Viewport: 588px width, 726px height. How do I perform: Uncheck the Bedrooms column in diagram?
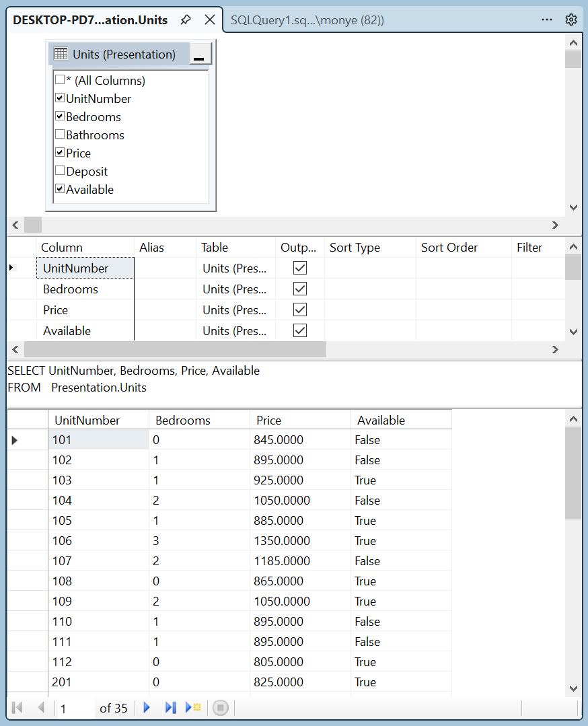(60, 116)
